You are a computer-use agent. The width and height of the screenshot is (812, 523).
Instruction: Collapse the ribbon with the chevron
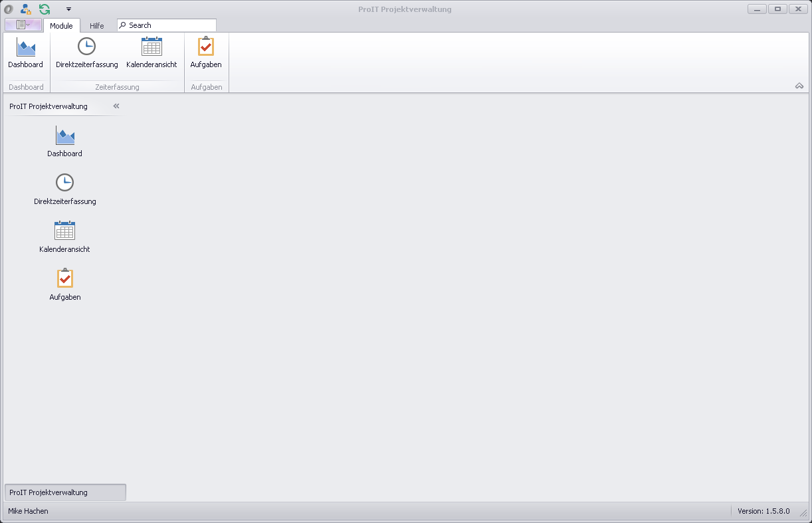click(x=799, y=86)
